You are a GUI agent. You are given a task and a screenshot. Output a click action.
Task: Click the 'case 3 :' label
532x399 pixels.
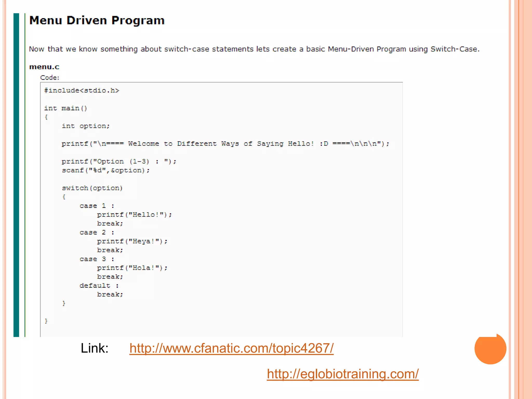(97, 259)
